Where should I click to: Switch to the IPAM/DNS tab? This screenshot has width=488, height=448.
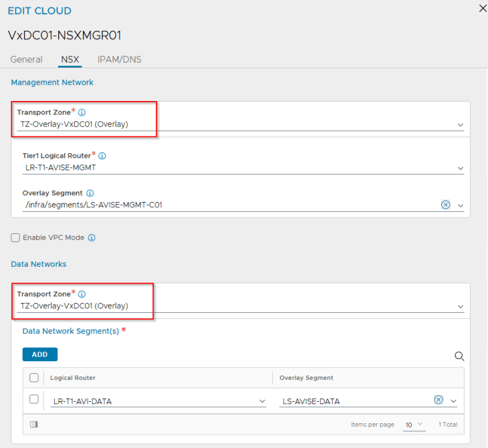click(x=120, y=60)
